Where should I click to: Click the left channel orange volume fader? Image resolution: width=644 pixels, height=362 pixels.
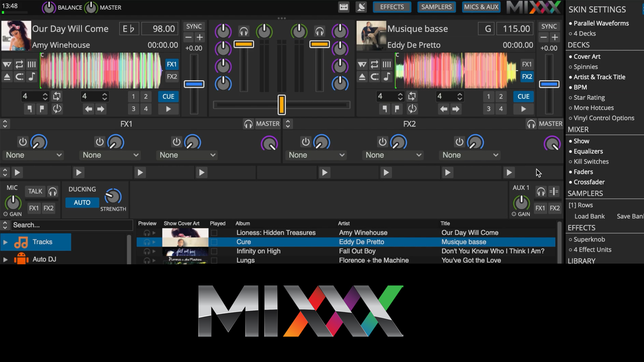[244, 45]
